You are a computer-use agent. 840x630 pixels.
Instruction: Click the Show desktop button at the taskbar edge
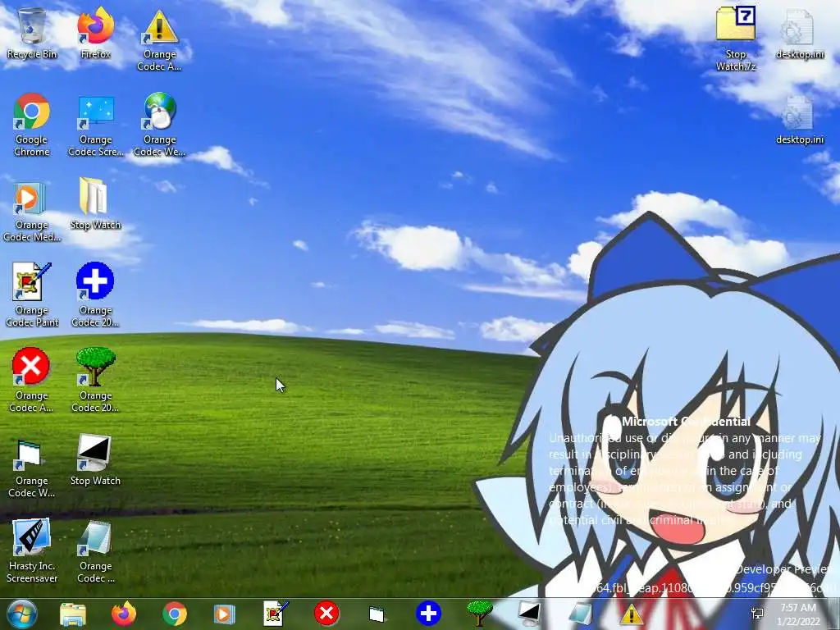pos(833,614)
